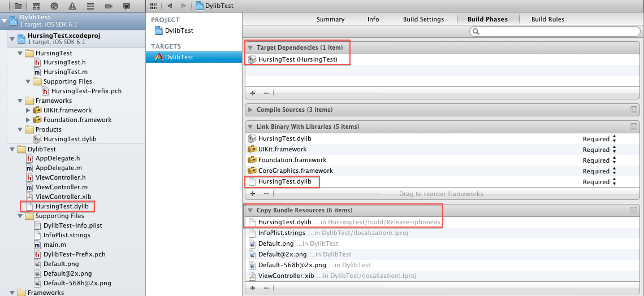Select ViewController.xib in Copy Bundle Resources
This screenshot has height=296, width=644.
(442, 276)
